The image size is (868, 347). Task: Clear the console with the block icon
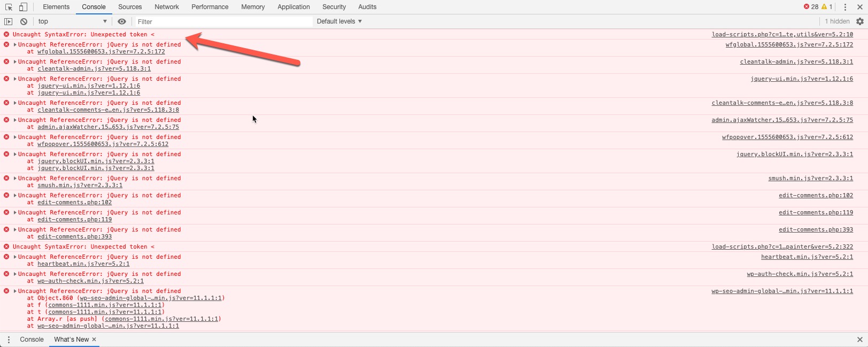(x=24, y=21)
